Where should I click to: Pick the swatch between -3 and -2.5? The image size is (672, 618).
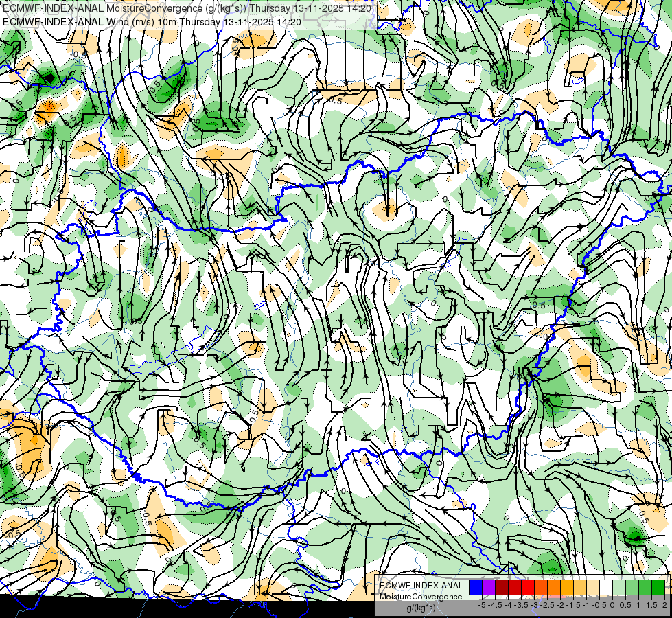(x=541, y=587)
